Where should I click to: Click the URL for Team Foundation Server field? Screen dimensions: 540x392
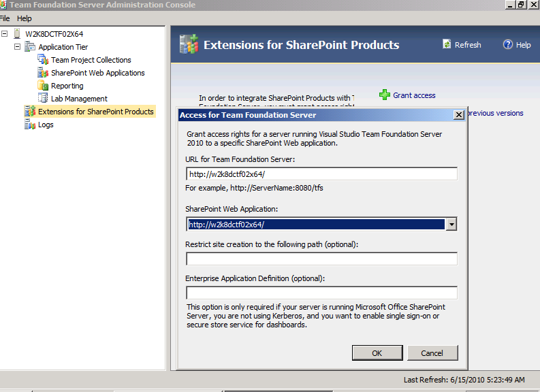click(321, 174)
